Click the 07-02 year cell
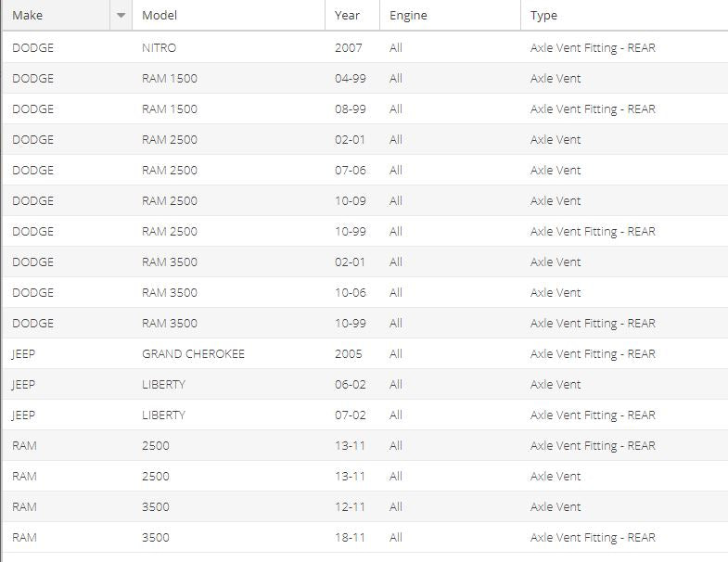This screenshot has height=562, width=728. (350, 415)
